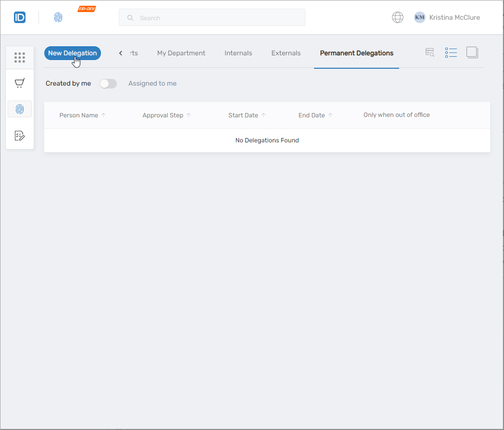Click the globe language icon

click(397, 18)
